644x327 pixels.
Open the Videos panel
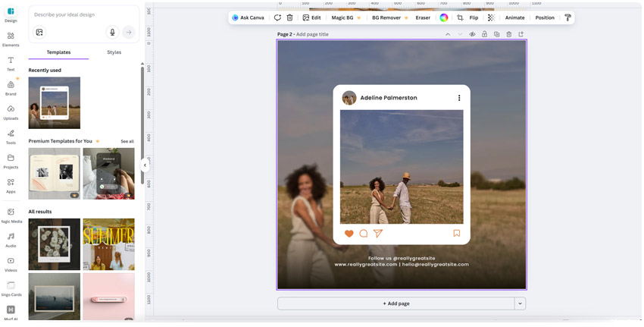(x=11, y=265)
